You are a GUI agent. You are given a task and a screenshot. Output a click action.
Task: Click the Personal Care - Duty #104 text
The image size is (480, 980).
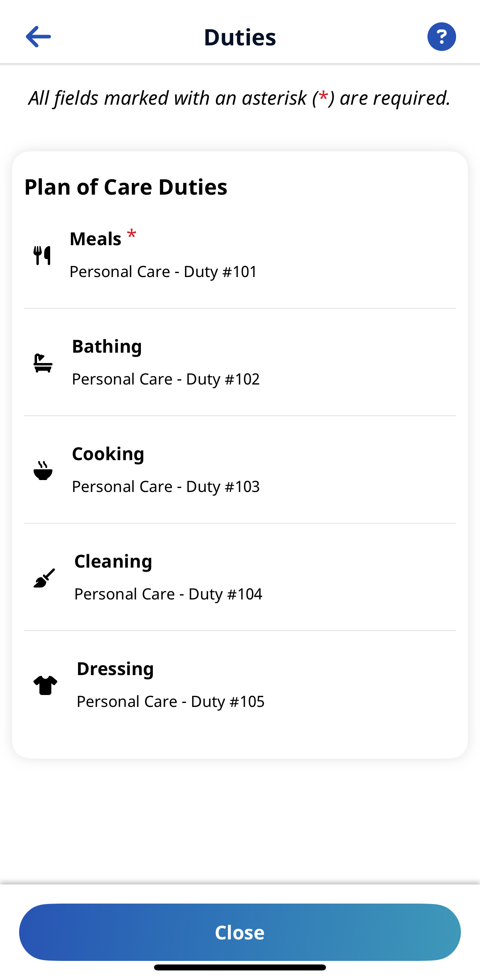[168, 594]
